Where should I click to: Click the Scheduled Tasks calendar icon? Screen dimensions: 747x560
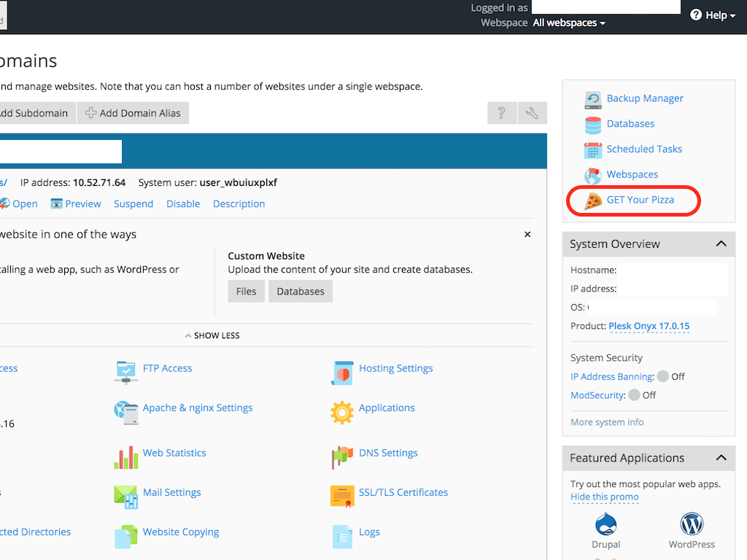[x=593, y=150]
